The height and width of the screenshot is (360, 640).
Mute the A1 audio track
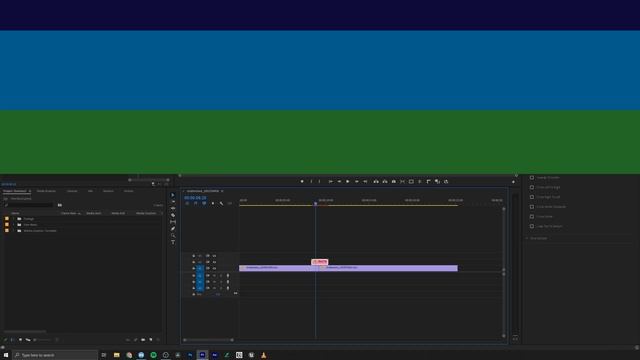click(x=214, y=276)
